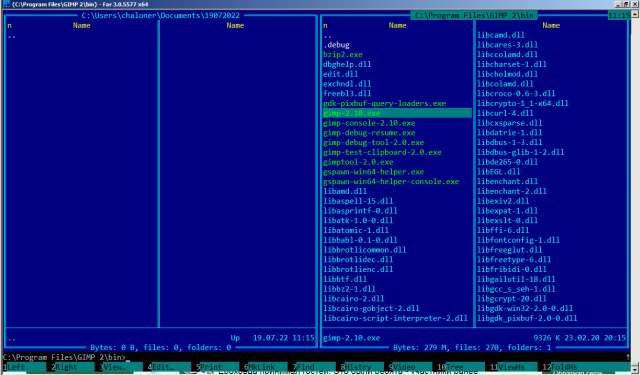This screenshot has width=640, height=375.
Task: Click the 10 Tree key bar button
Action: (460, 367)
